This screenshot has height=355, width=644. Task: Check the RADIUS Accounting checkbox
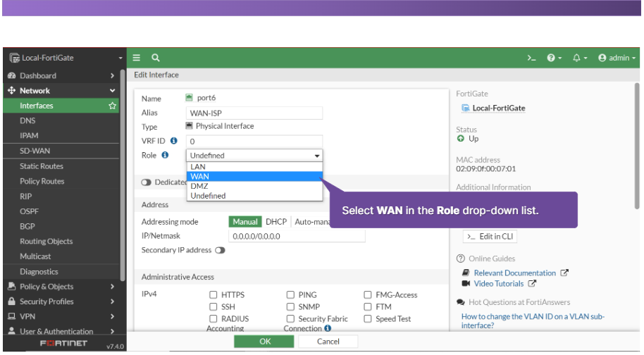point(213,318)
